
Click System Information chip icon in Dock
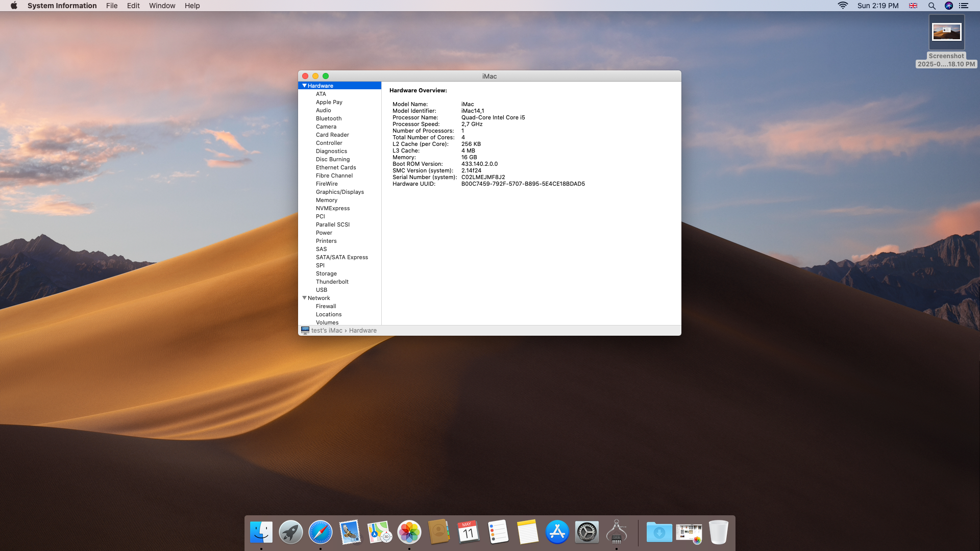click(x=617, y=532)
